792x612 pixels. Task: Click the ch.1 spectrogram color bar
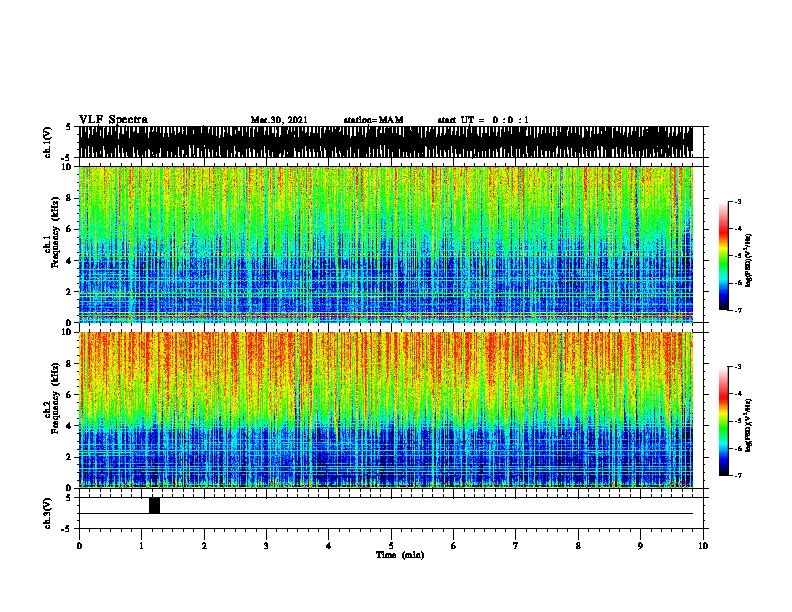[724, 255]
